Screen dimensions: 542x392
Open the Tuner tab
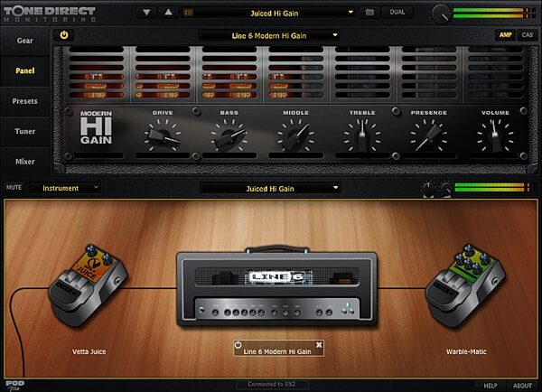25,131
